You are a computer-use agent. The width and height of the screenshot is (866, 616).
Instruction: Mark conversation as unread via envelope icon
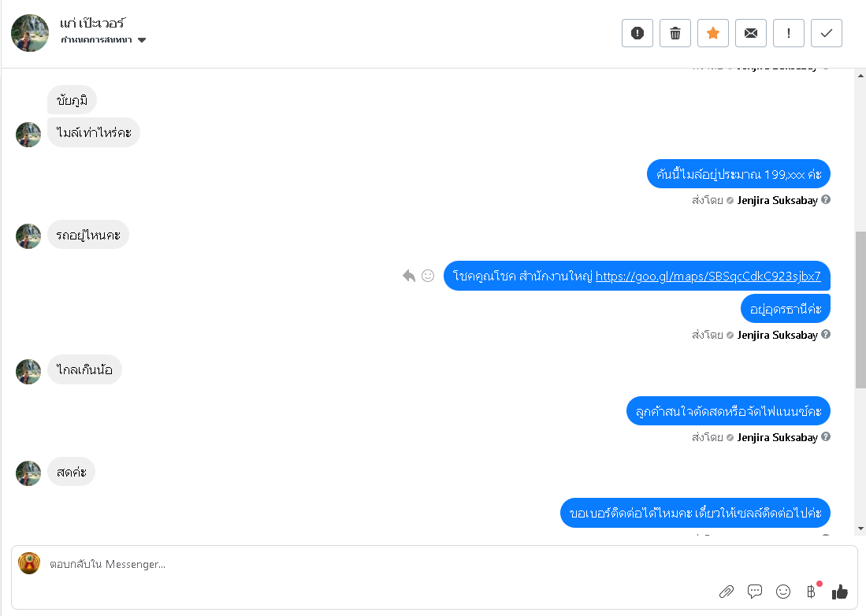pyautogui.click(x=751, y=33)
